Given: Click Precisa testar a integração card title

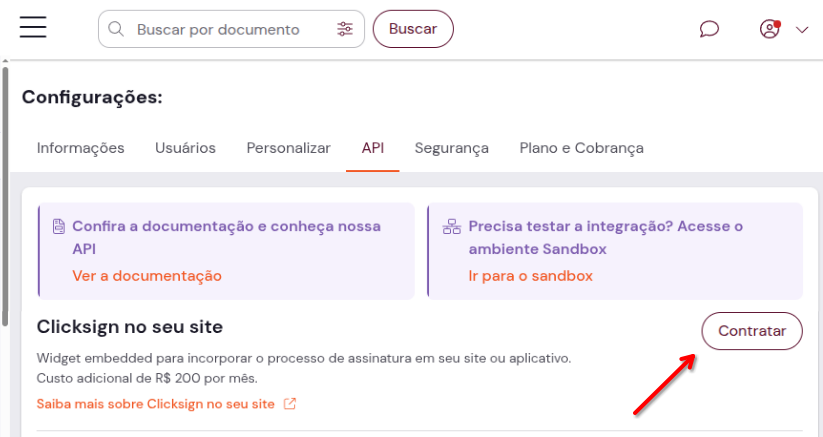Looking at the screenshot, I should click(606, 237).
